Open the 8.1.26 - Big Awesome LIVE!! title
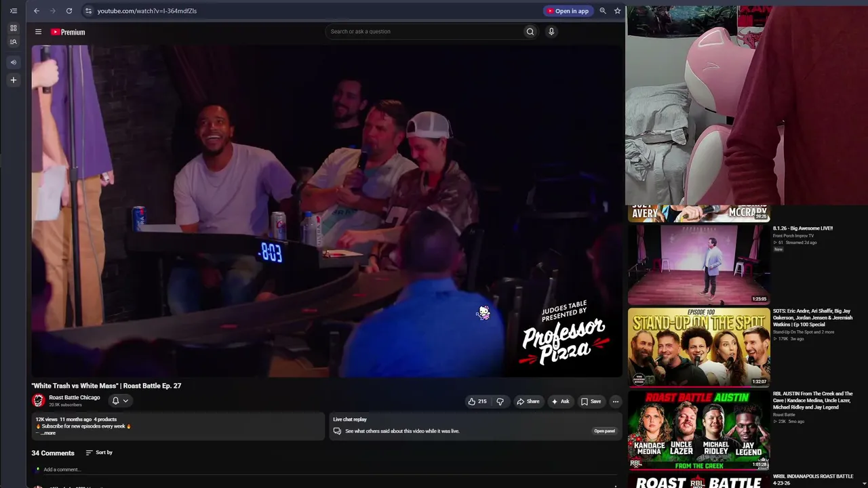The height and width of the screenshot is (488, 868). pyautogui.click(x=803, y=228)
